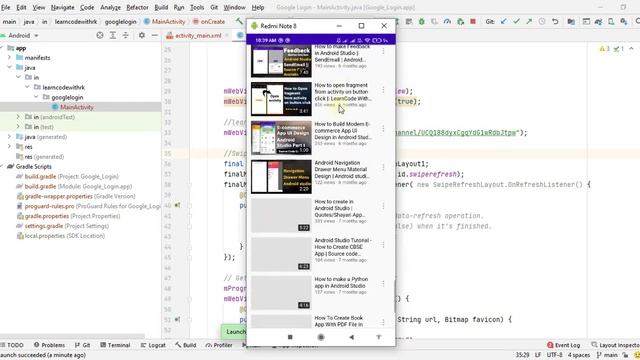Open the Problems tool window
The image size is (640, 360).
pyautogui.click(x=49, y=345)
